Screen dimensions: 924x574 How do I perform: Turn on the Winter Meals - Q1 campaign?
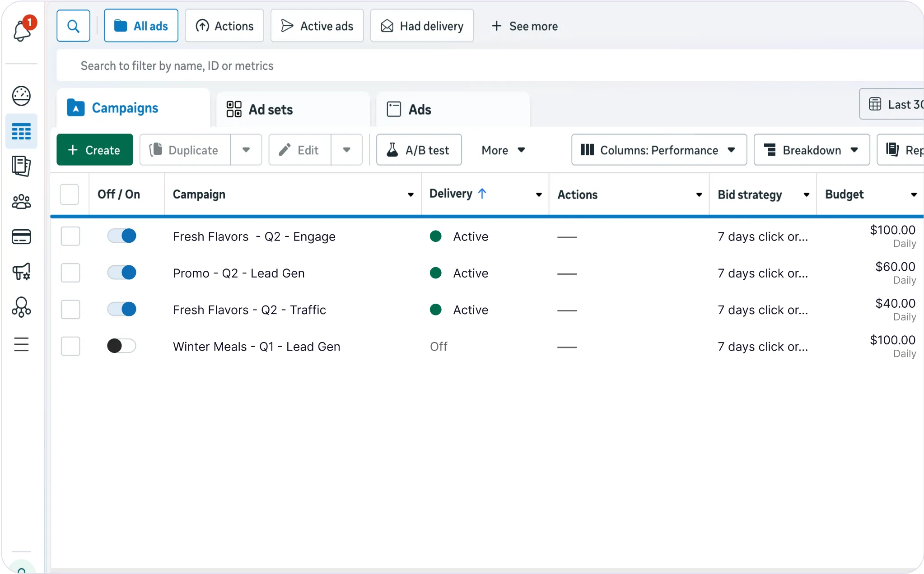pyautogui.click(x=121, y=346)
